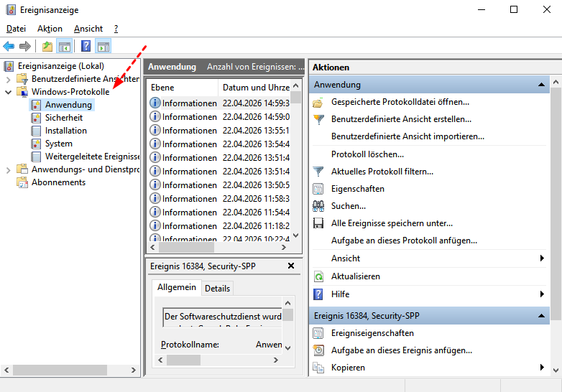562x392 pixels.
Task: Click the floppy disk icon to save all events
Action: (x=318, y=223)
